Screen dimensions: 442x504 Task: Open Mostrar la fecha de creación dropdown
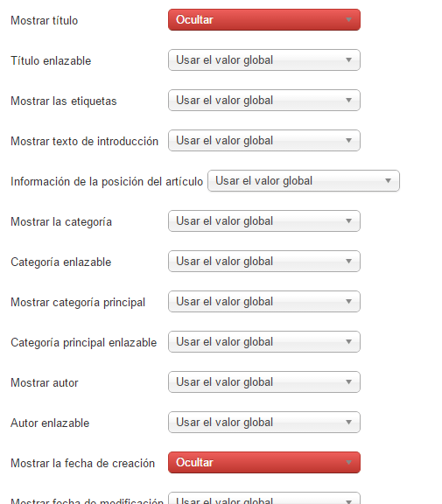pos(264,463)
